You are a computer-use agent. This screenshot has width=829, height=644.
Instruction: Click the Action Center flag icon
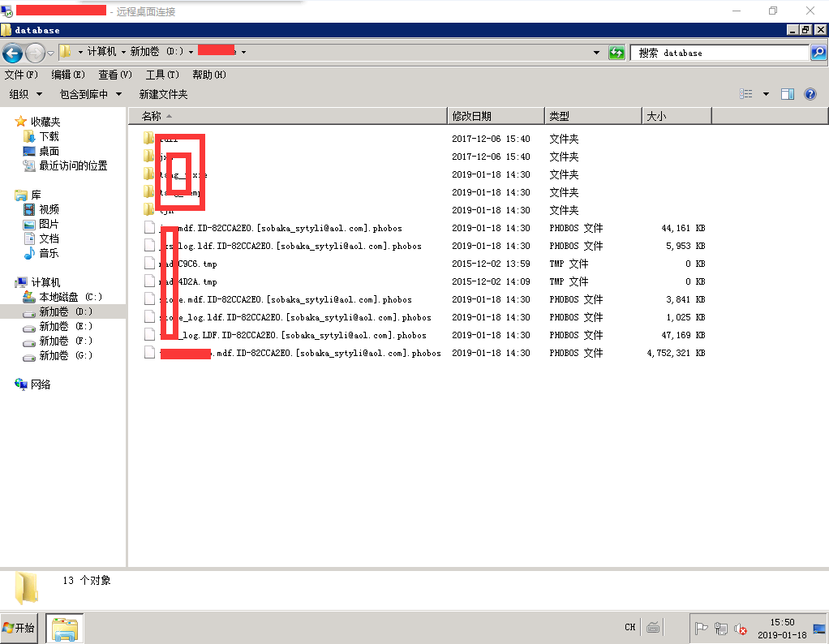(702, 629)
